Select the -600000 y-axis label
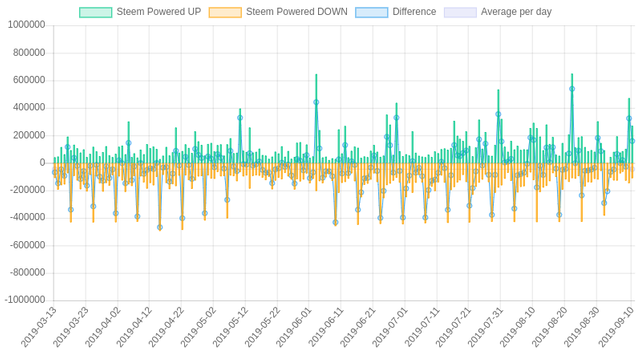Image resolution: width=640 pixels, height=361 pixels. click(27, 245)
